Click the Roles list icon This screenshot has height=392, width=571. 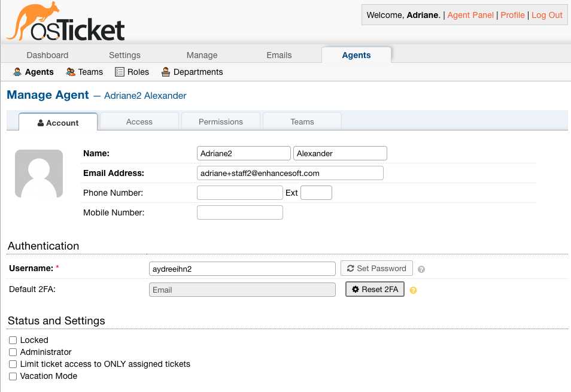[120, 72]
